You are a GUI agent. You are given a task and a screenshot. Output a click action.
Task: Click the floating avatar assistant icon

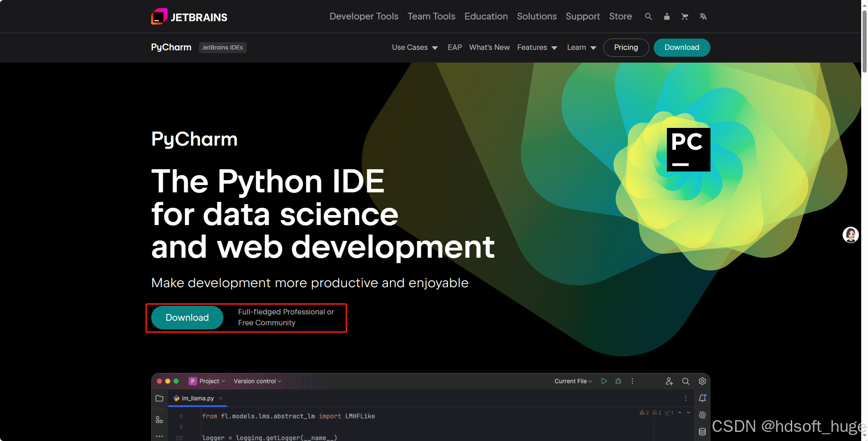click(x=850, y=235)
